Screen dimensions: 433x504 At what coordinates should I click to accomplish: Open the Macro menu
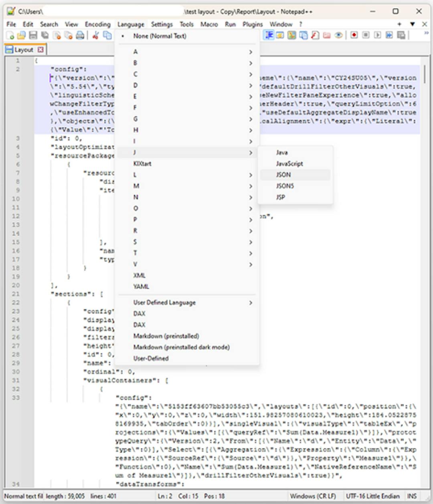pos(209,24)
